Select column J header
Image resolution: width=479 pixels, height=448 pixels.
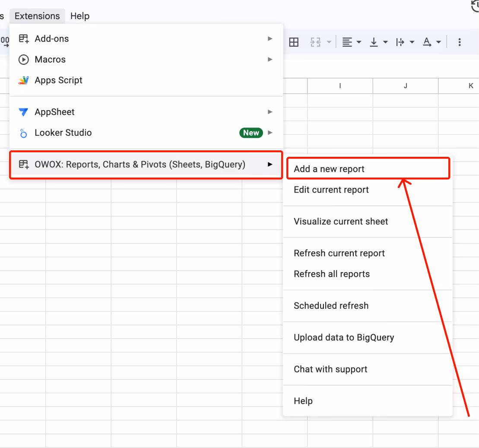click(406, 86)
